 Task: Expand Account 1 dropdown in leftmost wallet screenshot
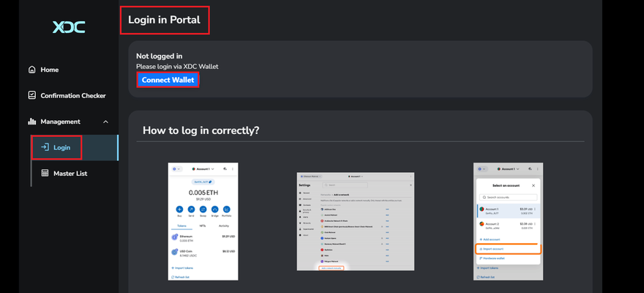(203, 168)
